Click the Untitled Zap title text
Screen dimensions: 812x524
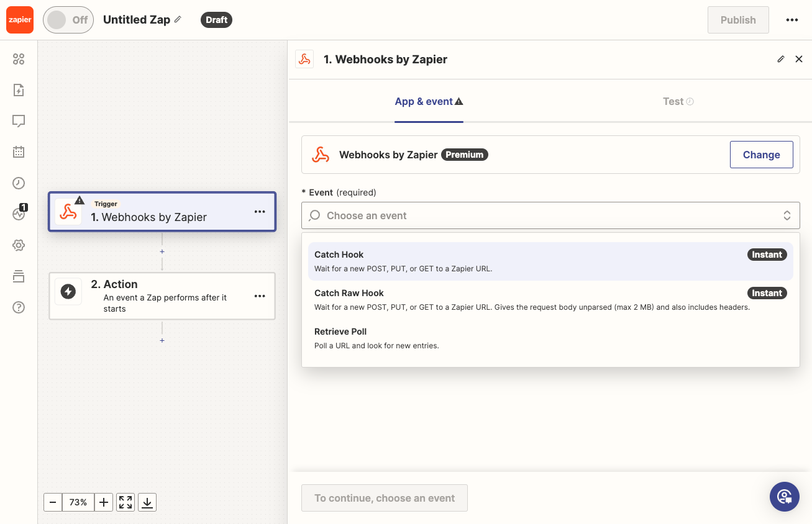137,20
